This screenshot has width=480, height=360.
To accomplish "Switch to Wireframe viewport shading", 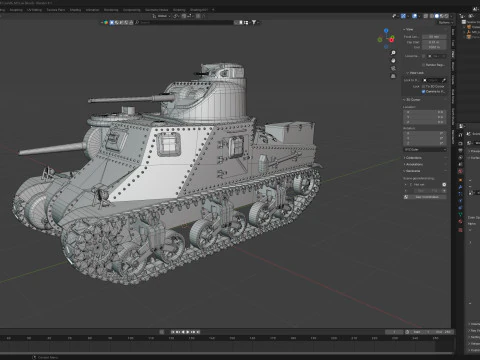I will 431,16.
